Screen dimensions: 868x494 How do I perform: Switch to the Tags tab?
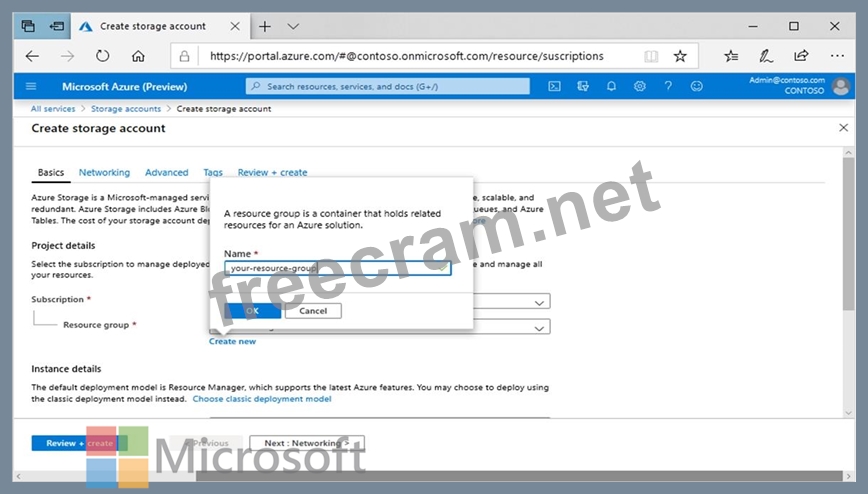point(213,172)
